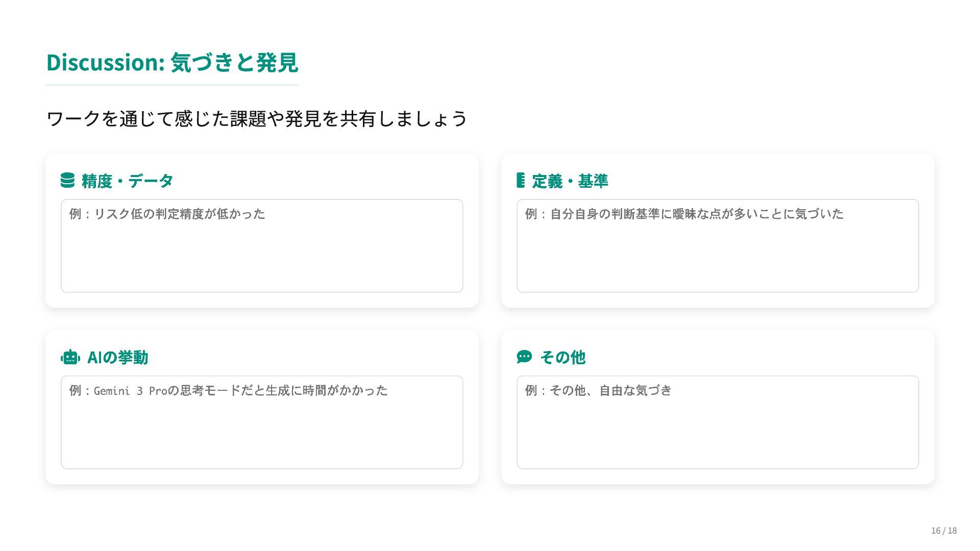Click the speech bubble icon beside その他
The width and height of the screenshot is (980, 551).
[x=524, y=357]
